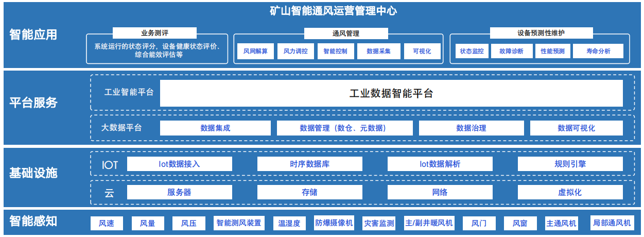Screen dimensions: 644x237
Task: Select the 时序数据库 box
Action: click(309, 164)
